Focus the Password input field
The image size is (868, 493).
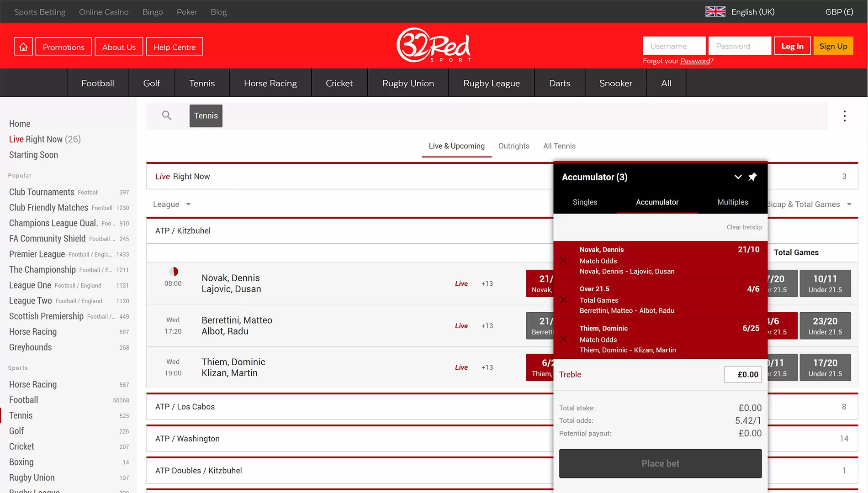click(740, 46)
